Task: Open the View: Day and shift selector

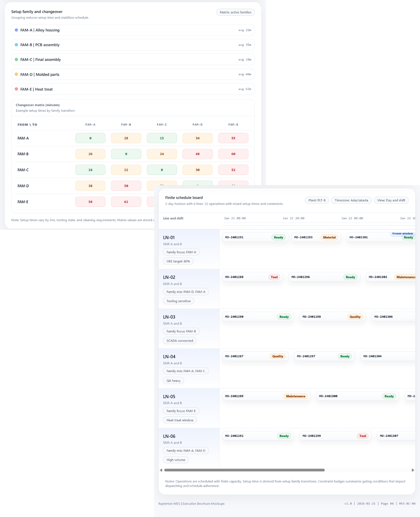Action: 391,200
